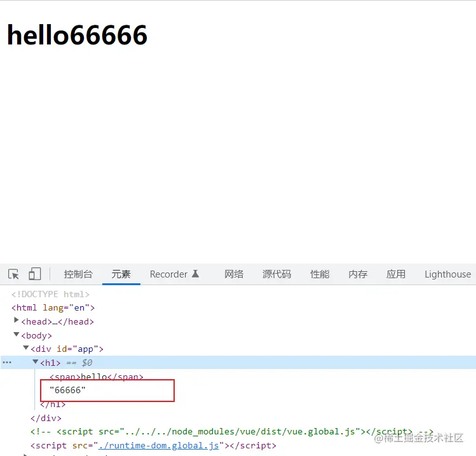Select the "66666" text node
Image resolution: width=476 pixels, height=456 pixels.
68,390
